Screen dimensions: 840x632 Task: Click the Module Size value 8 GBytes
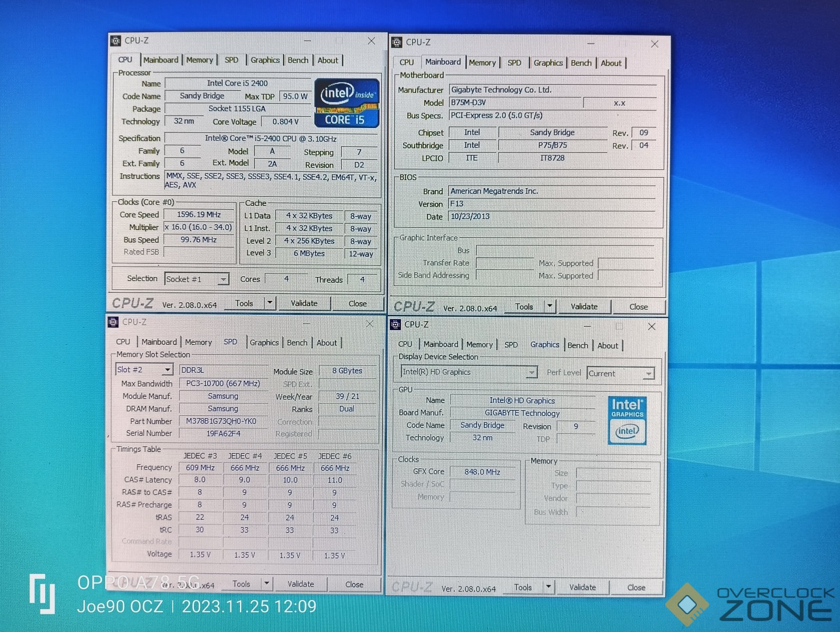pyautogui.click(x=347, y=371)
